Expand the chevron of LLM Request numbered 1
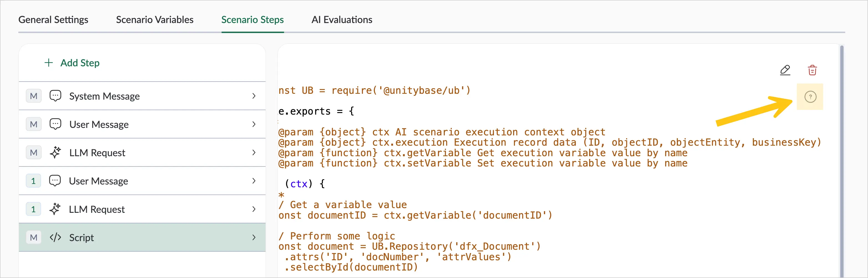868x278 pixels. tap(254, 209)
